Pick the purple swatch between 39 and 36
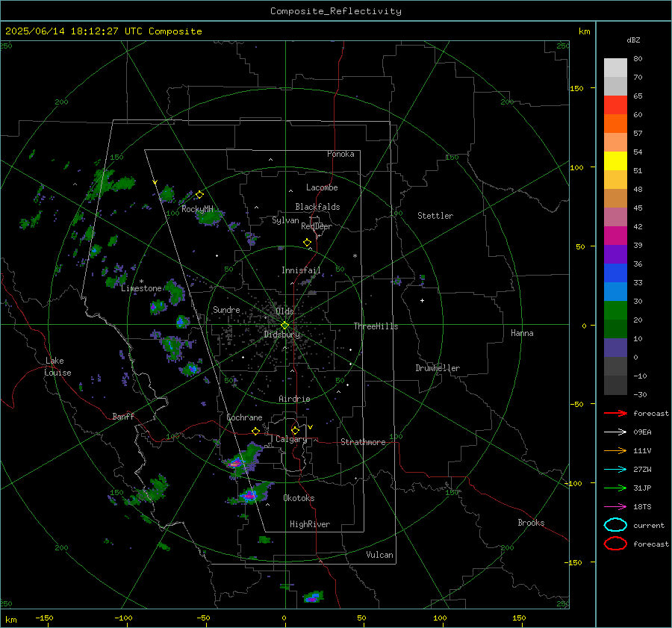672x628 pixels. [615, 255]
